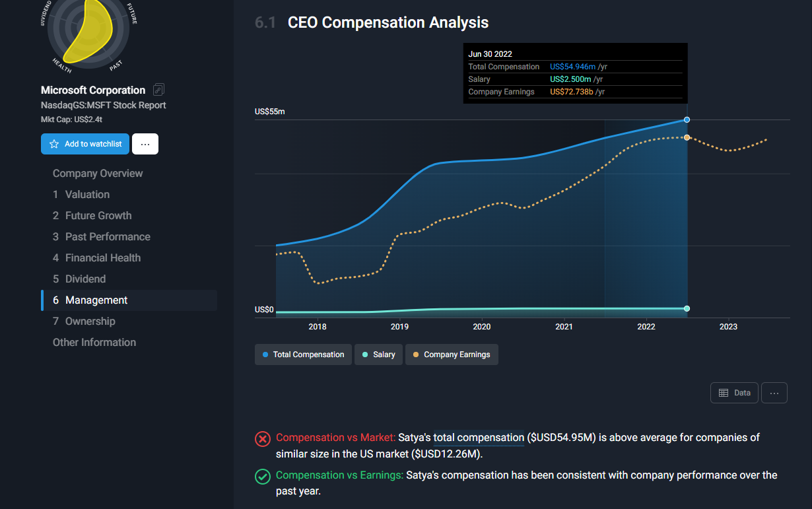Click the Jun 30 2022 tooltip date
This screenshot has width=812, height=509.
[491, 54]
